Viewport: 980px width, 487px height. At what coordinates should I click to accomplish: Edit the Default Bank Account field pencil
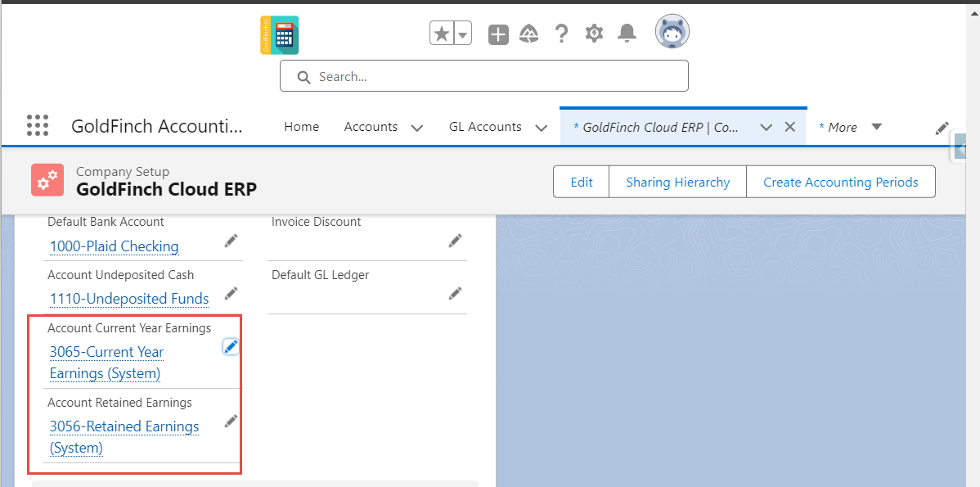(x=232, y=241)
